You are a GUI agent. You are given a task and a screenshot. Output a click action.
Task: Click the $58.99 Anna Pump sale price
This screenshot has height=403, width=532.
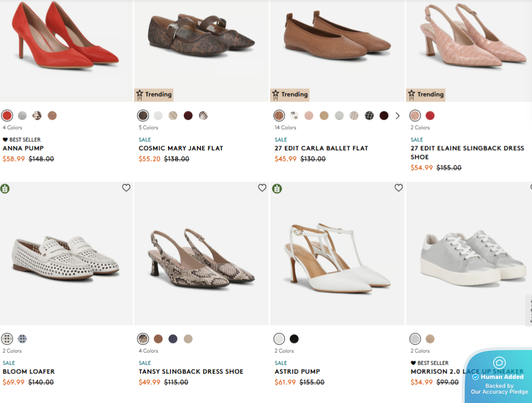coord(14,159)
